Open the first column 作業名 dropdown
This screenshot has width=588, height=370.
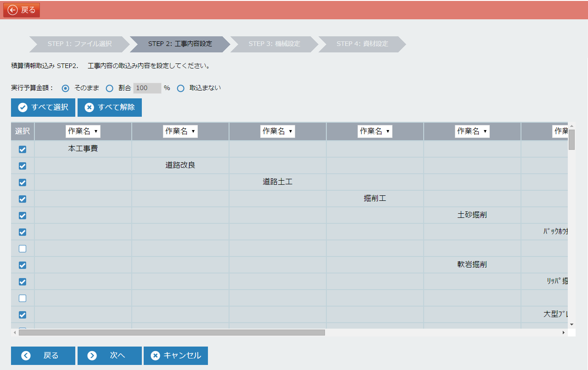click(x=83, y=131)
